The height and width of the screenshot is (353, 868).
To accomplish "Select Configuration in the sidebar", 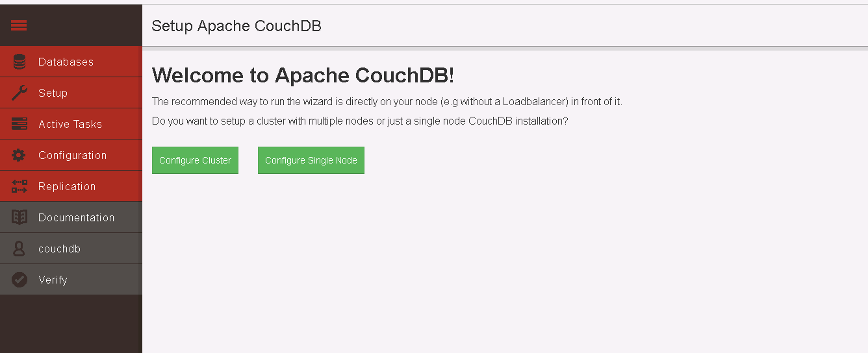I will pos(72,155).
